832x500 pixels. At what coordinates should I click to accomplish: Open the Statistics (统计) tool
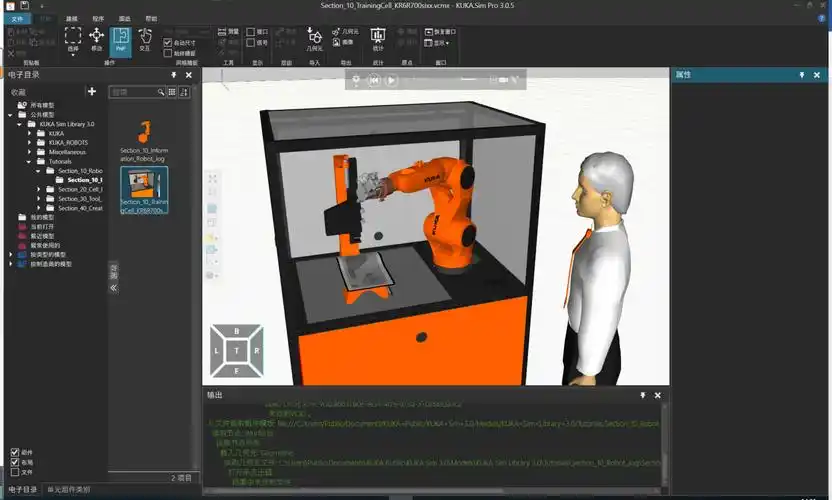[378, 38]
